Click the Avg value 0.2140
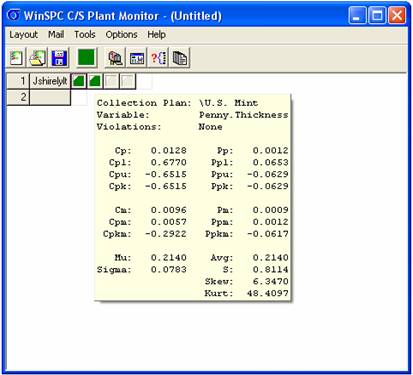This screenshot has width=413, height=375. click(x=270, y=257)
